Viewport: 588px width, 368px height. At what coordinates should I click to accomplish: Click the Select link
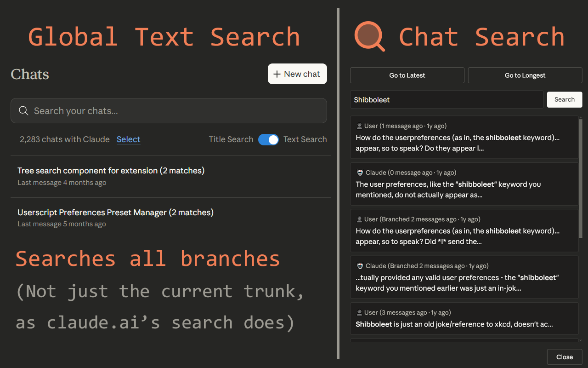[128, 139]
